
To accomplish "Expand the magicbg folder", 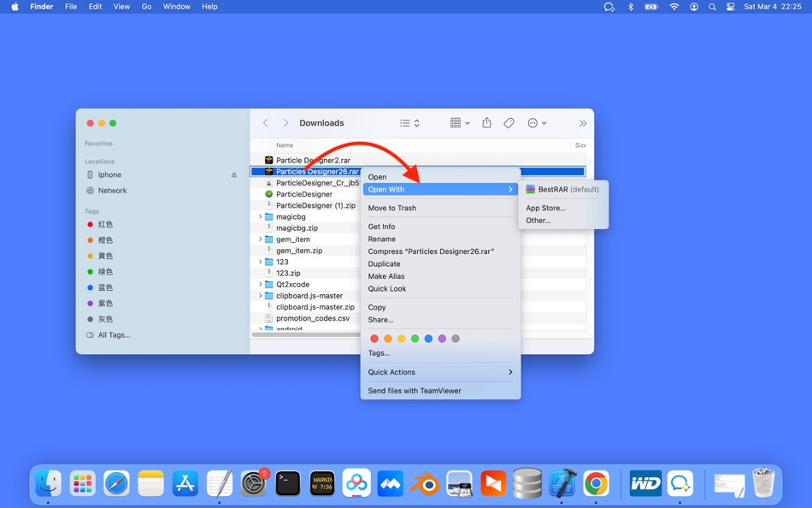I will (262, 216).
